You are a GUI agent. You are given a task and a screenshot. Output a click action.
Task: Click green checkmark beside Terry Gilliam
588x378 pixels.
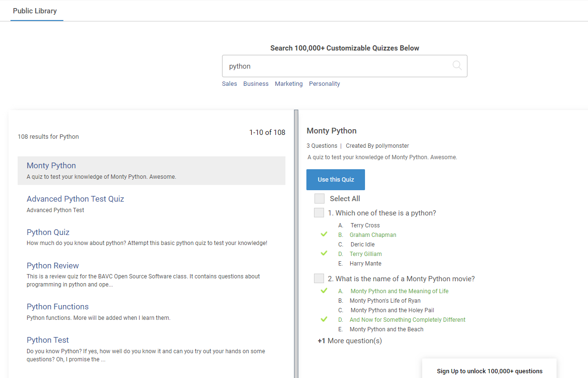coord(324,254)
